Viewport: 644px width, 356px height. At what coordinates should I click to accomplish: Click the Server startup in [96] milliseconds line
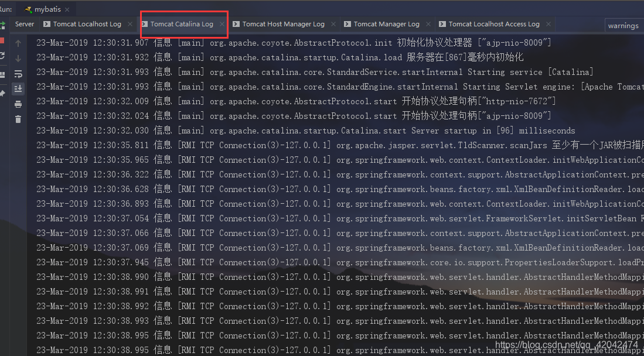pos(305,131)
